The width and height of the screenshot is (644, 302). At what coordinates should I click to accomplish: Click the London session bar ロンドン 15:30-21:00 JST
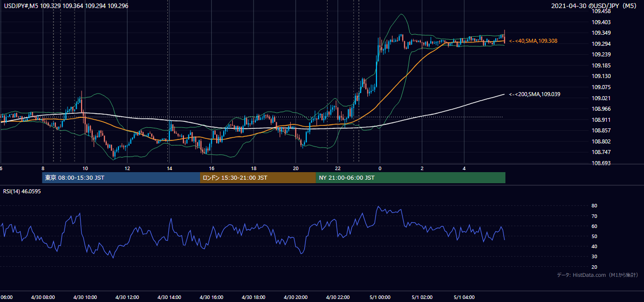tap(258, 178)
